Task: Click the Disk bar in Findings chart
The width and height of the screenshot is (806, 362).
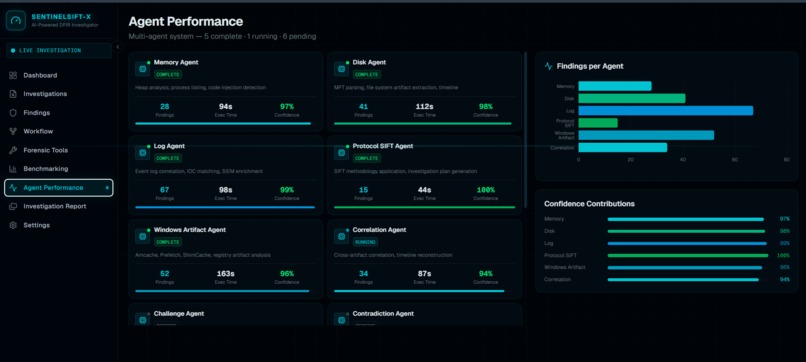Action: coord(632,98)
